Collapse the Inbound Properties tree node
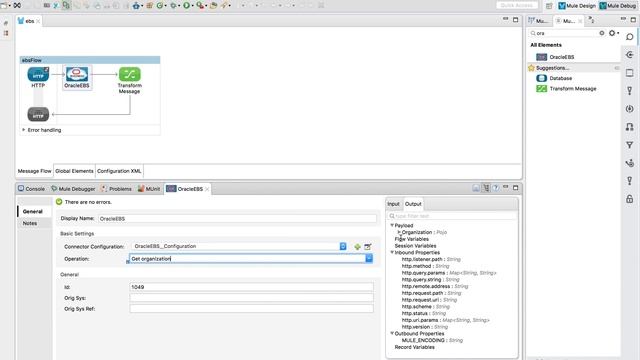The width and height of the screenshot is (640, 360). (x=392, y=252)
